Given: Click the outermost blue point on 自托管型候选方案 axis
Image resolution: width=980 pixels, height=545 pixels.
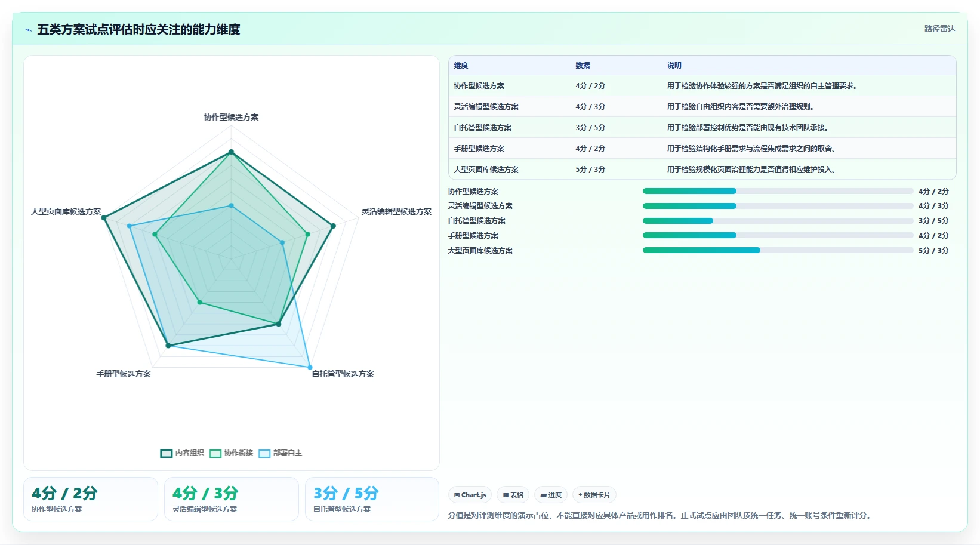Looking at the screenshot, I should (x=310, y=367).
